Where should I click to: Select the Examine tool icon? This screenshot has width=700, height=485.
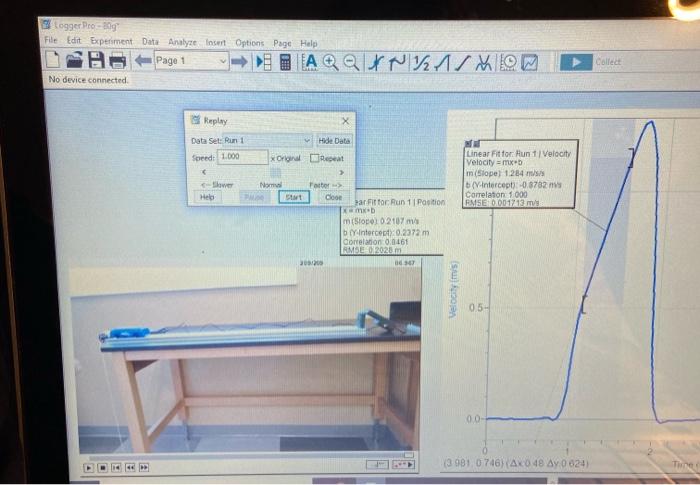pos(376,63)
